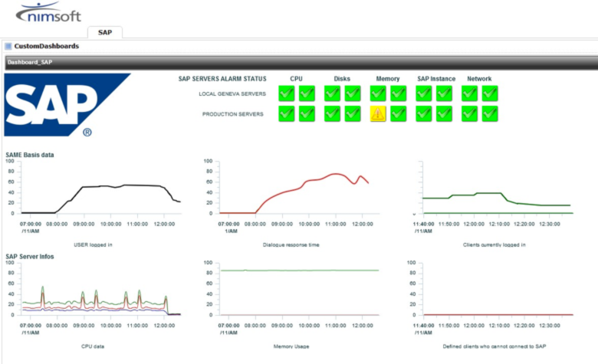The height and width of the screenshot is (364, 598).
Task: Select the LOCAL GENEVA SERVERS row label
Action: pyautogui.click(x=232, y=93)
